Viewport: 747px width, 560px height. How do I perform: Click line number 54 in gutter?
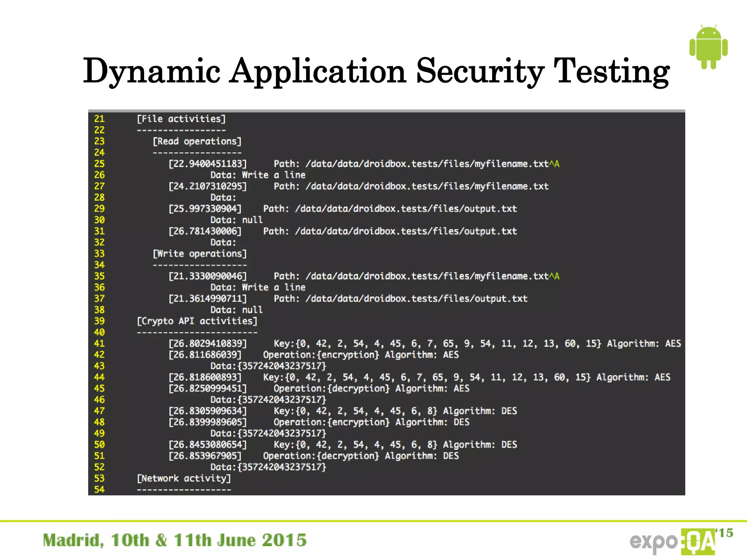tap(99, 490)
